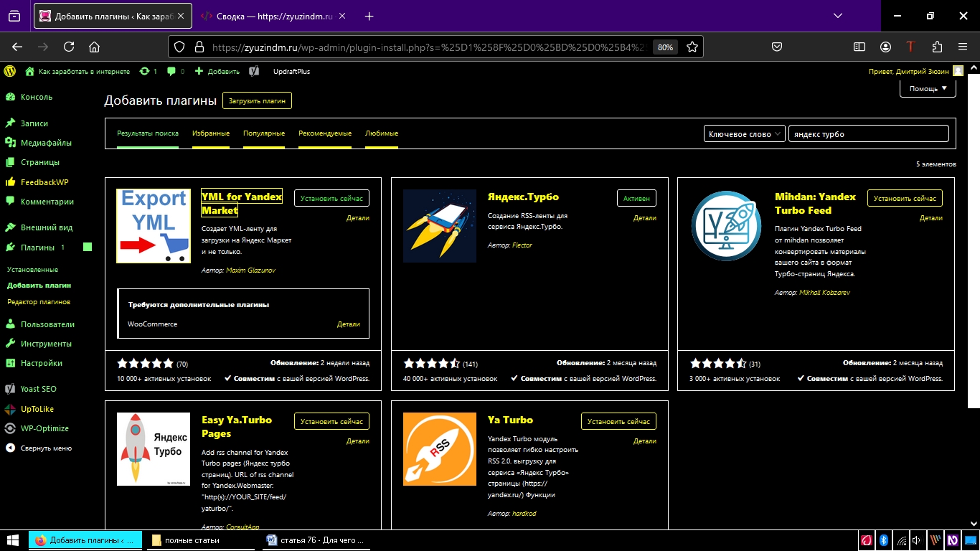Switch to Избранные tab
The height and width of the screenshot is (551, 980).
point(211,134)
